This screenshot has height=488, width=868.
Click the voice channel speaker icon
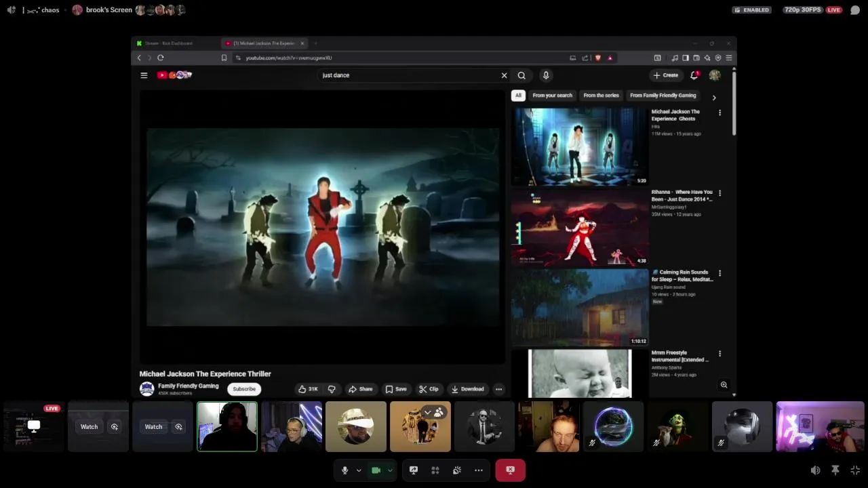tap(11, 10)
